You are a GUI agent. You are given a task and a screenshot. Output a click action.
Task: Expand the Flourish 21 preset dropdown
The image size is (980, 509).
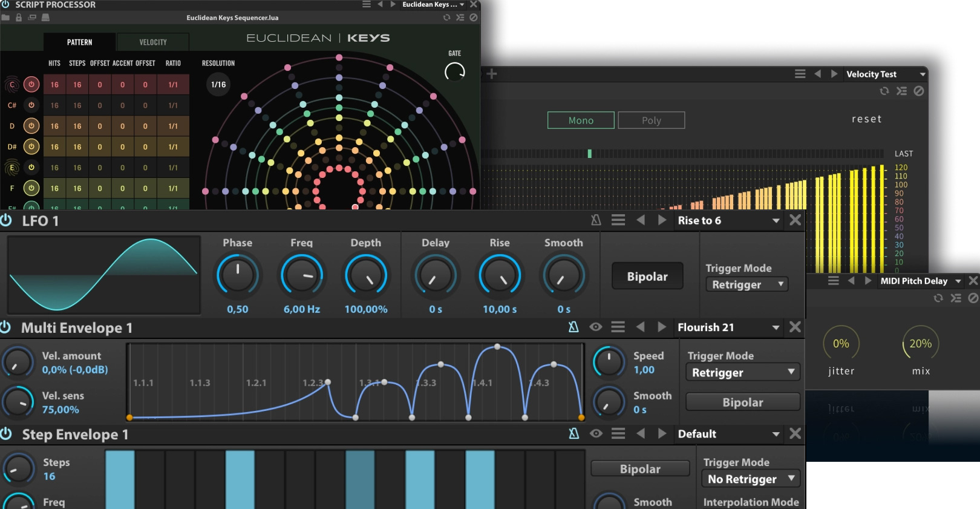tap(776, 327)
